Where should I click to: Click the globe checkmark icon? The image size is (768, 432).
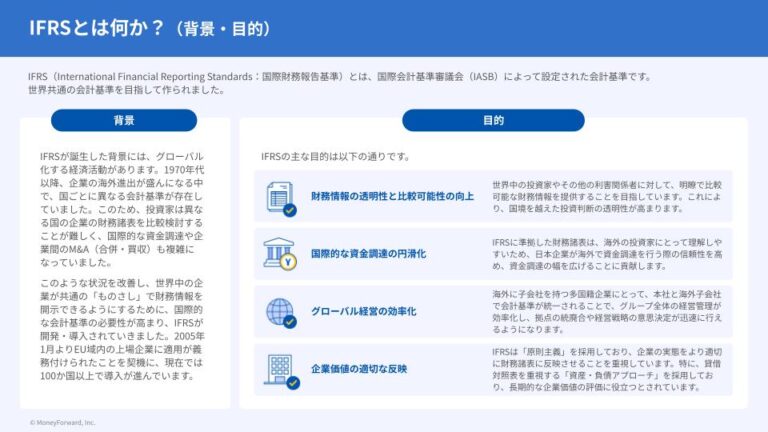point(281,312)
